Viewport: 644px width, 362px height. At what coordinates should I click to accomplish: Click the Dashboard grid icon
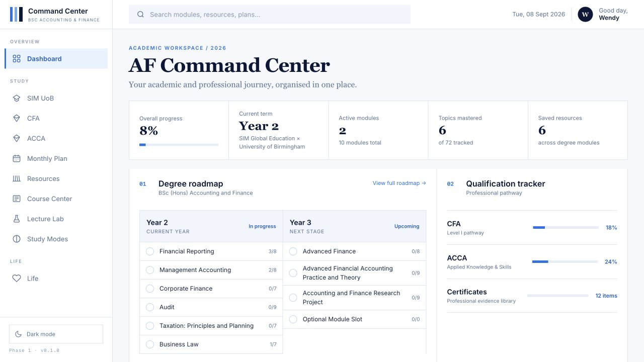click(17, 59)
